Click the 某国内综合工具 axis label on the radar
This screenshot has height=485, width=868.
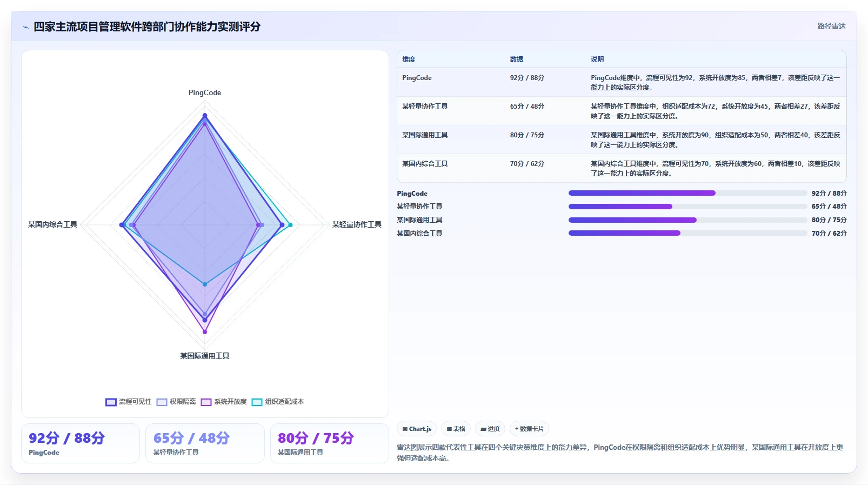52,224
